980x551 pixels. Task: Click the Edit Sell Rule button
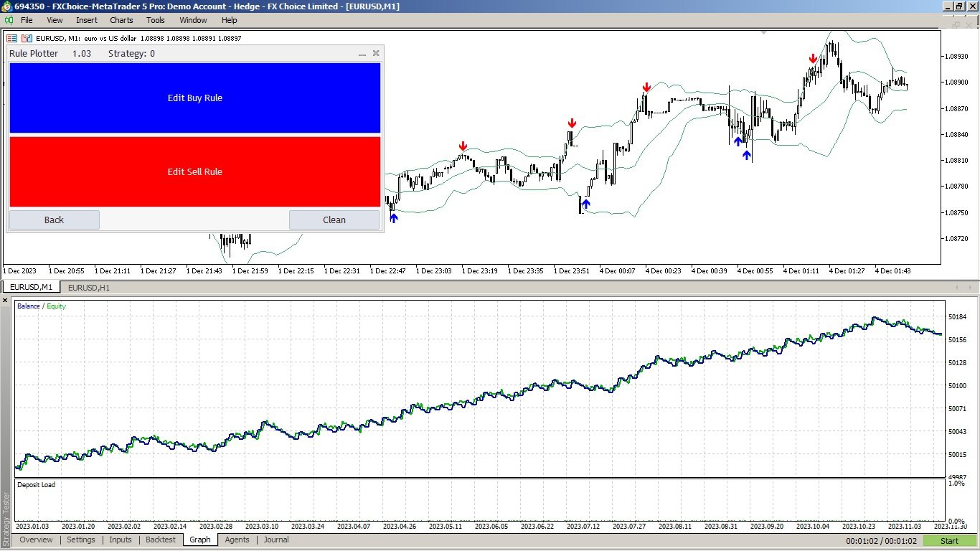[x=194, y=171]
